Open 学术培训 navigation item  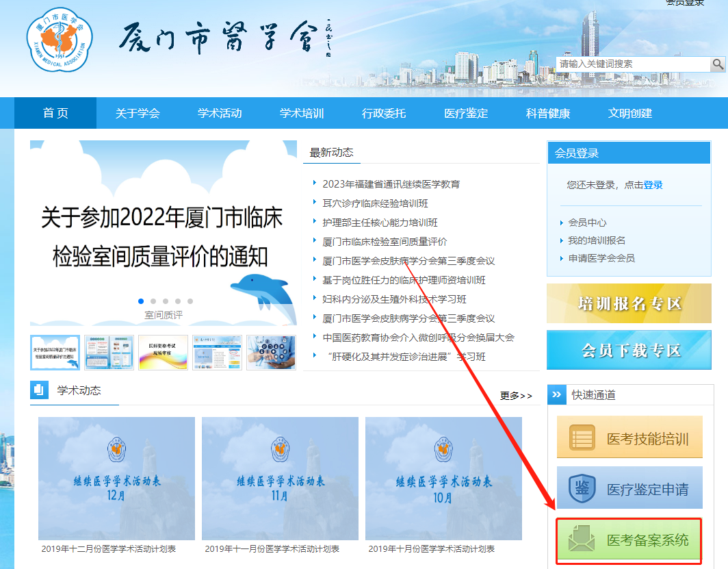click(x=302, y=113)
